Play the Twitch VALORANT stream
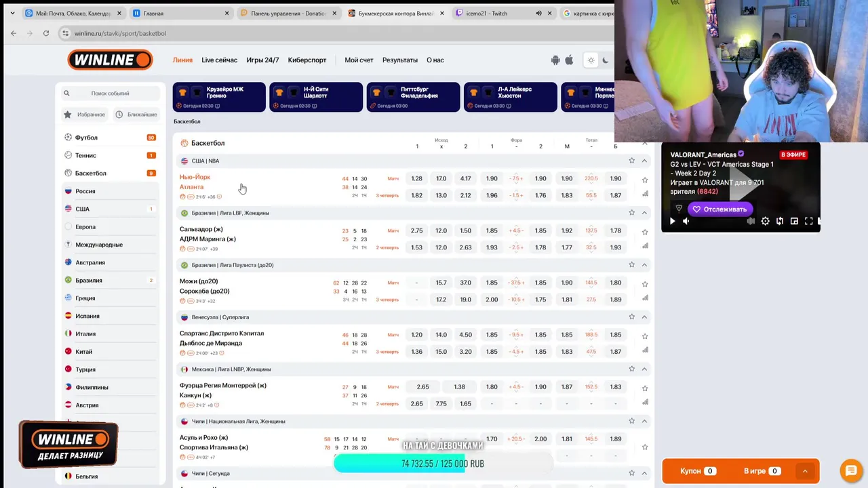 click(x=673, y=221)
